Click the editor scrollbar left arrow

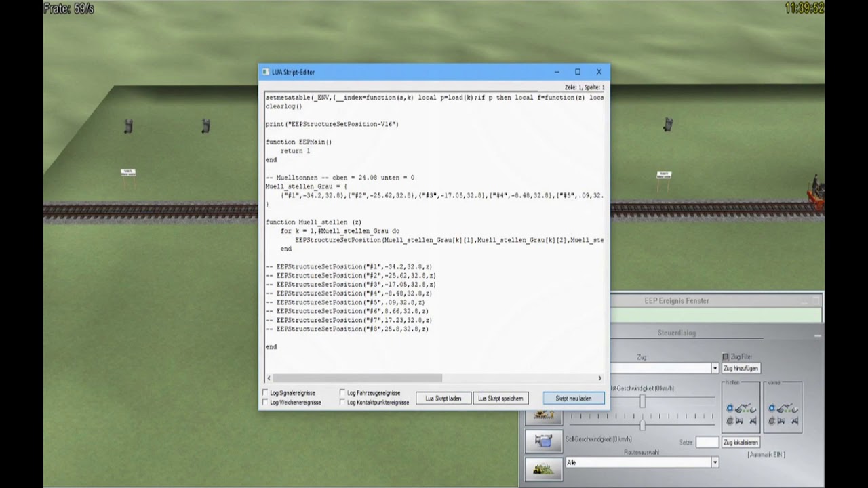tap(269, 378)
